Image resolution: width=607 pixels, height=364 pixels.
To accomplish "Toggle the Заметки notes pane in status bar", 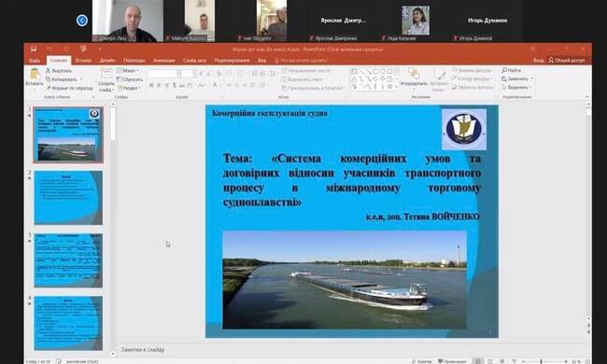I will click(x=421, y=361).
